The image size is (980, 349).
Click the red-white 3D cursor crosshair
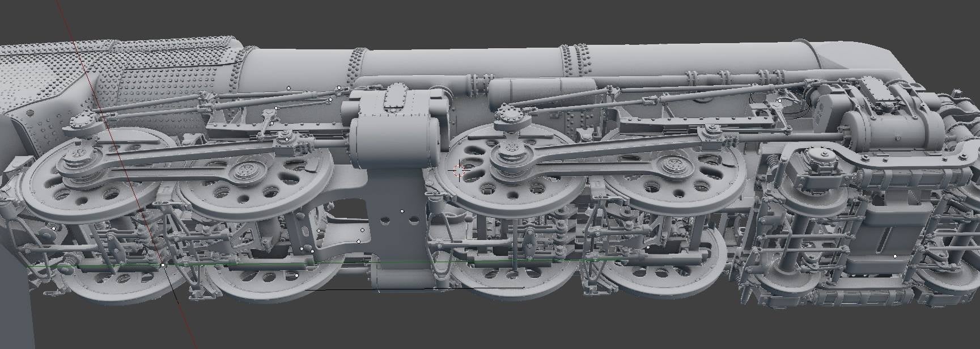tap(459, 169)
